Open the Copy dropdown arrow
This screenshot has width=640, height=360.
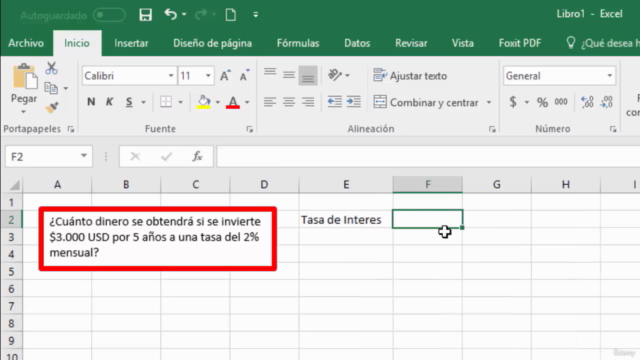point(66,88)
